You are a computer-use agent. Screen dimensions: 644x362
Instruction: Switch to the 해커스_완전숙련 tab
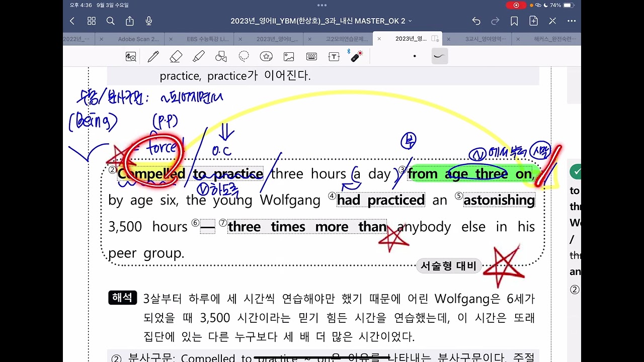555,39
